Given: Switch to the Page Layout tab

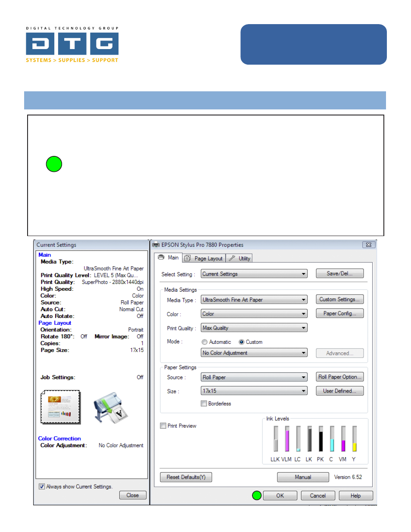Looking at the screenshot, I should point(204,258).
